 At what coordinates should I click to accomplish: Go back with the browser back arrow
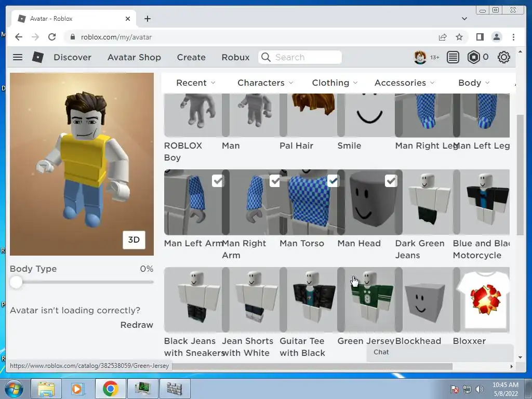click(x=19, y=37)
